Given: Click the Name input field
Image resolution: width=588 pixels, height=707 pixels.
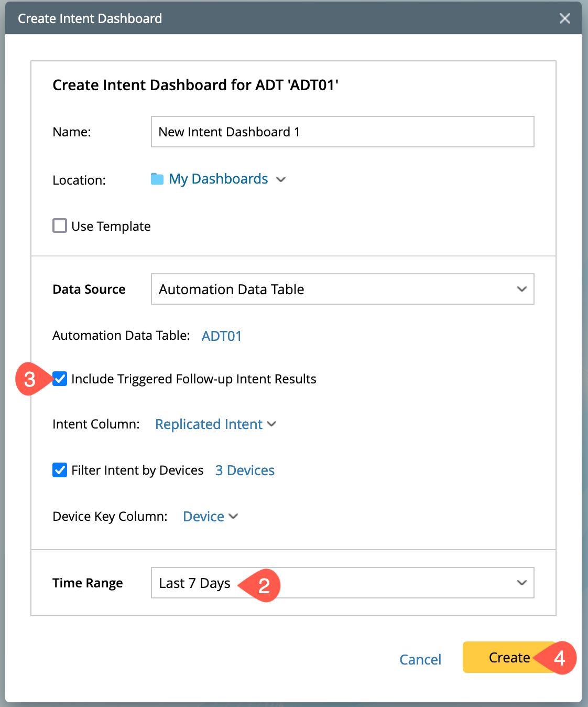Looking at the screenshot, I should click(x=342, y=132).
